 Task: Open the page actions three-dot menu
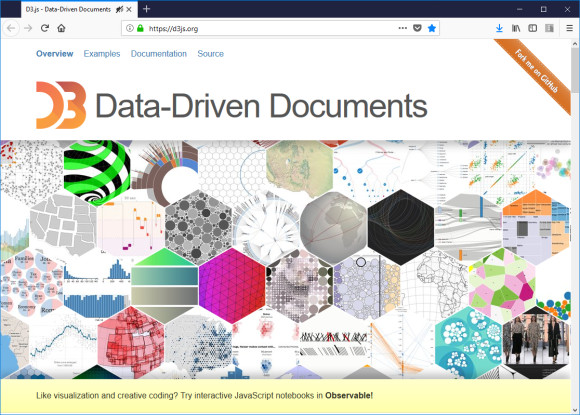(x=402, y=28)
